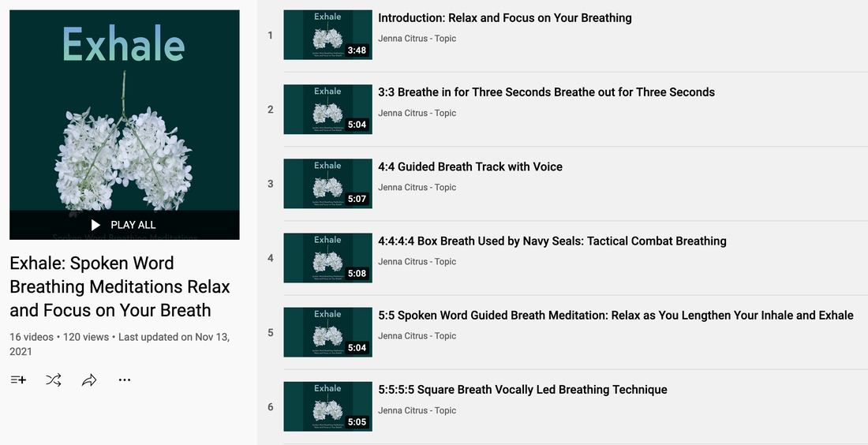868x445 pixels.
Task: Share the playlist using arrow icon
Action: coord(89,380)
